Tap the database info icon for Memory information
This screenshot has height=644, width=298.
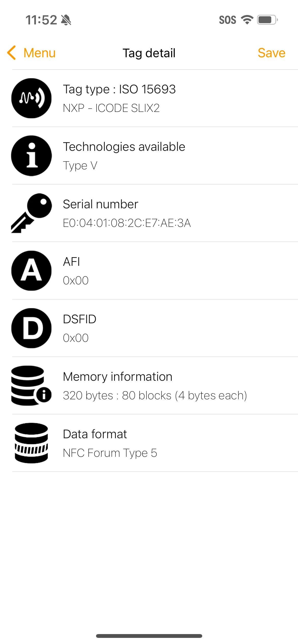coord(31,386)
